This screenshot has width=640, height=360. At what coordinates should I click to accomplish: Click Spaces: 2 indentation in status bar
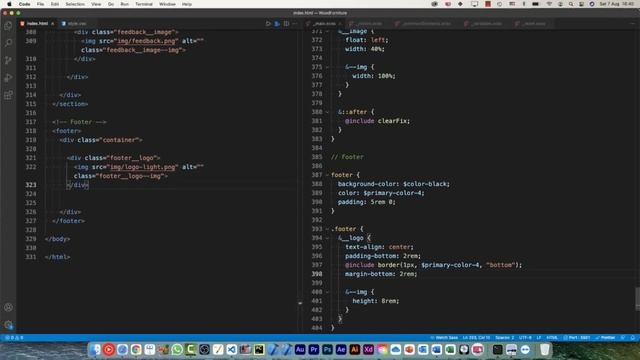[x=504, y=338]
